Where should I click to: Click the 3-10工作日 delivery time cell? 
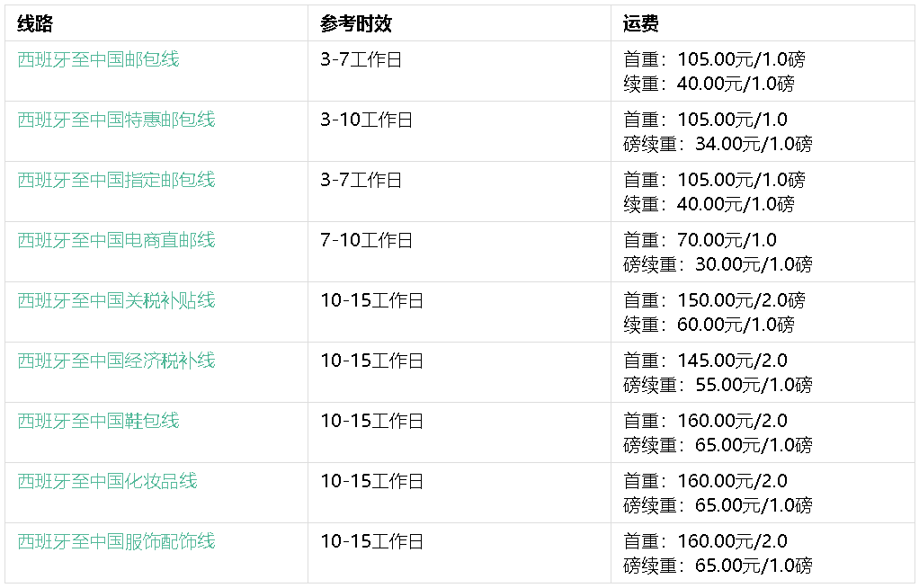coord(366,120)
